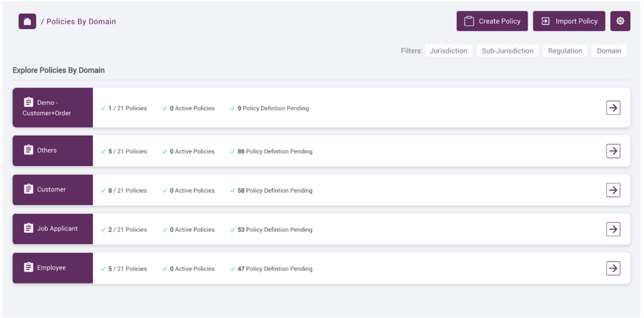644x318 pixels.
Task: Click the Create Policy button
Action: (492, 21)
